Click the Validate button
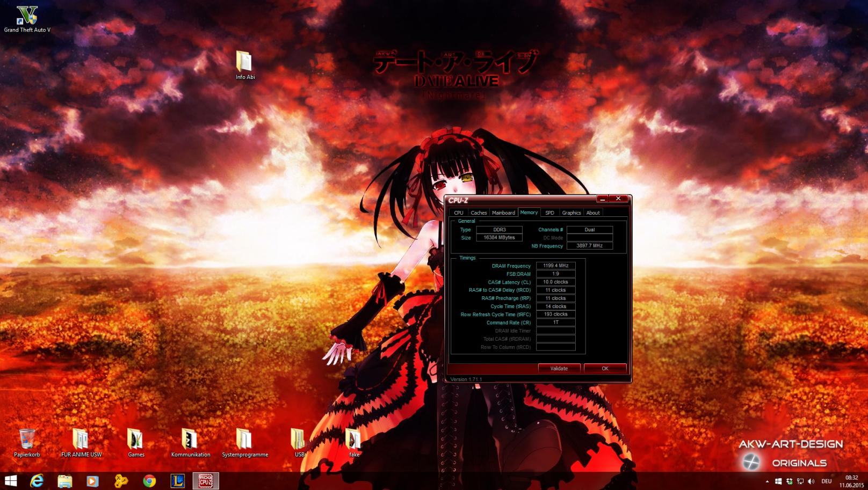Image resolution: width=868 pixels, height=490 pixels. 559,368
